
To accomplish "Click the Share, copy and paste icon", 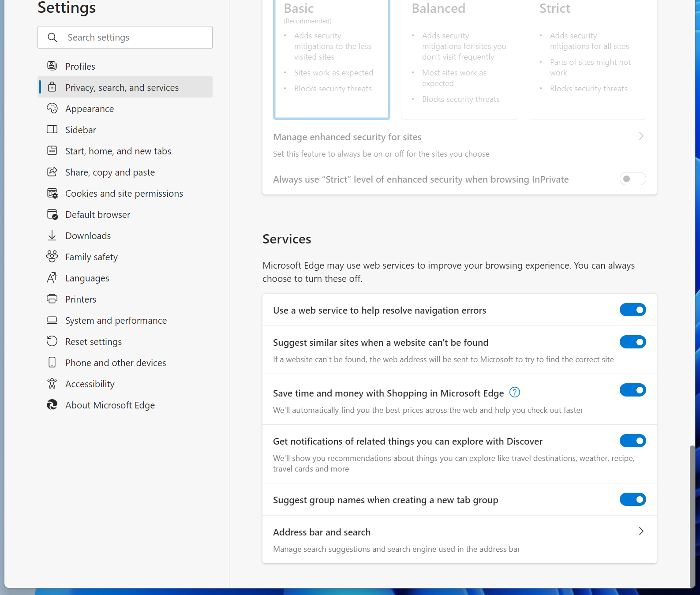I will (52, 172).
